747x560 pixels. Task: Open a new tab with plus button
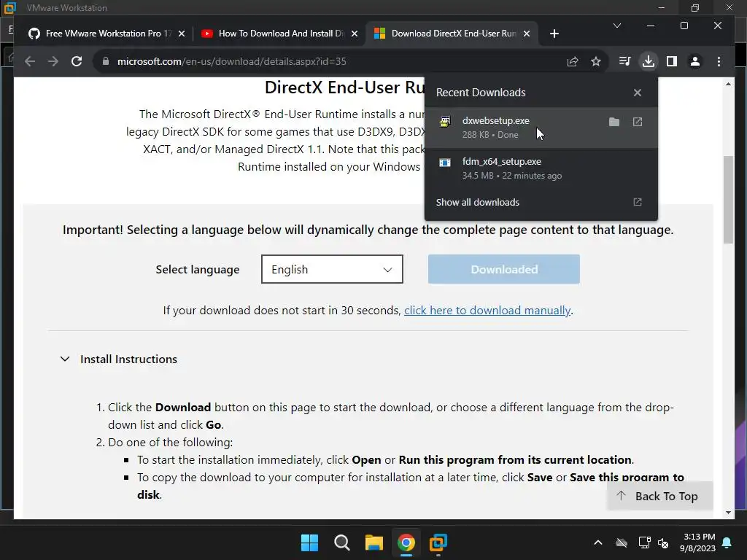pos(554,34)
